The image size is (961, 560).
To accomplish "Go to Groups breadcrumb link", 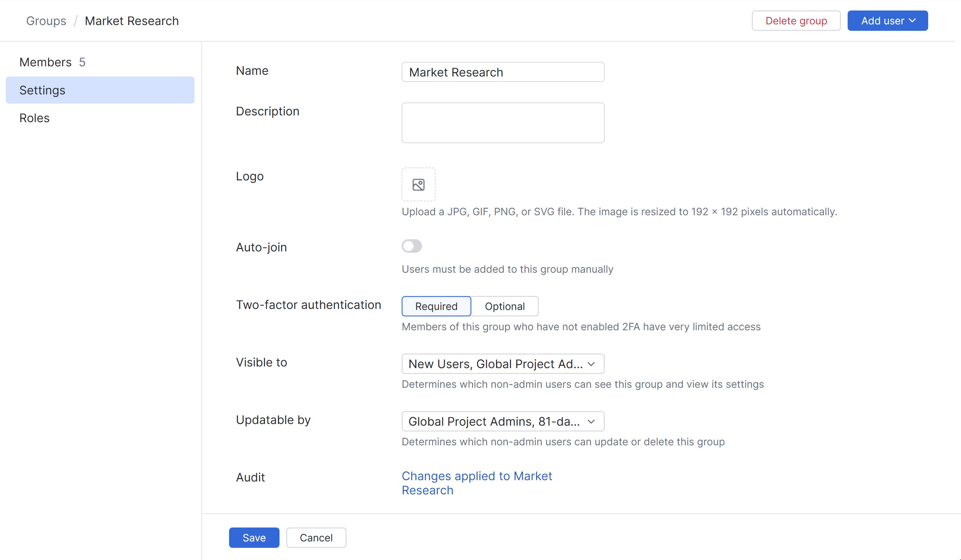I will [46, 21].
